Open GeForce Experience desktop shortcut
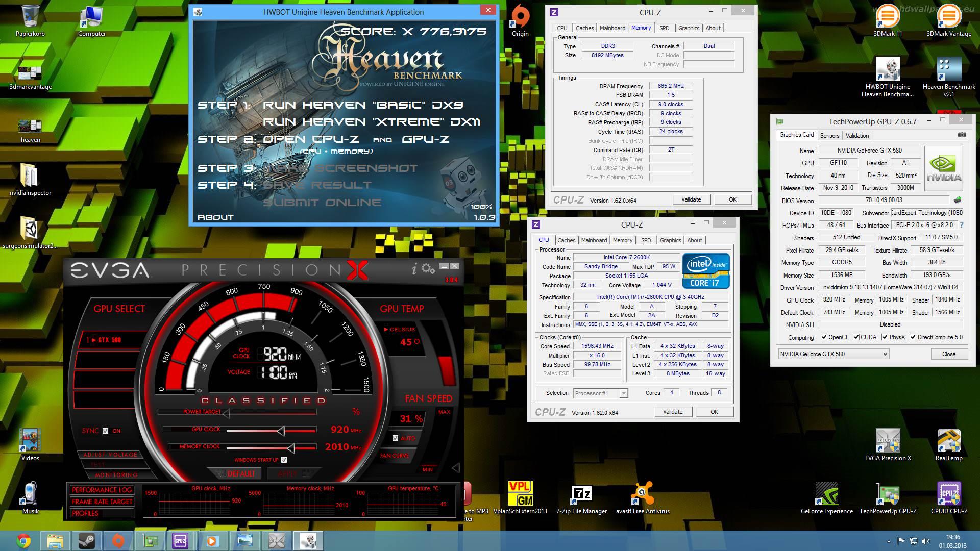980x551 pixels. (x=826, y=498)
